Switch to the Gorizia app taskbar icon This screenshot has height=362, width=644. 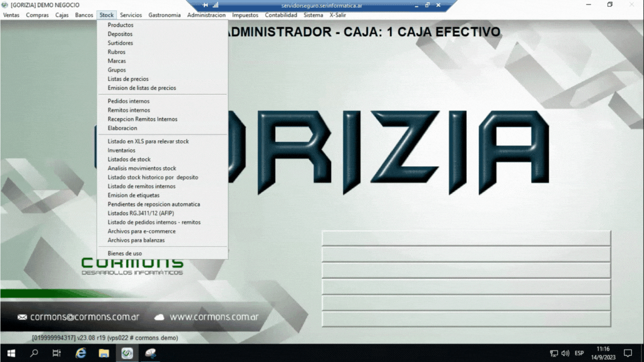pos(127,353)
